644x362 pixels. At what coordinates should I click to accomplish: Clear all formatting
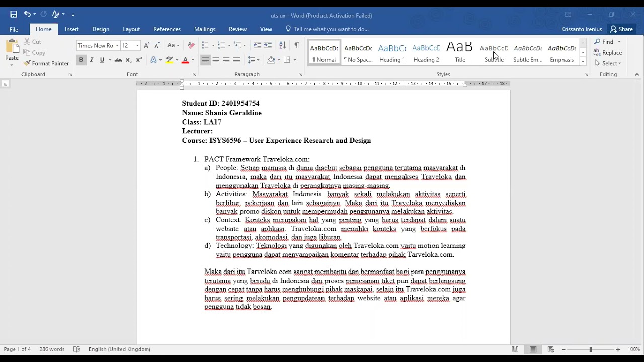191,45
